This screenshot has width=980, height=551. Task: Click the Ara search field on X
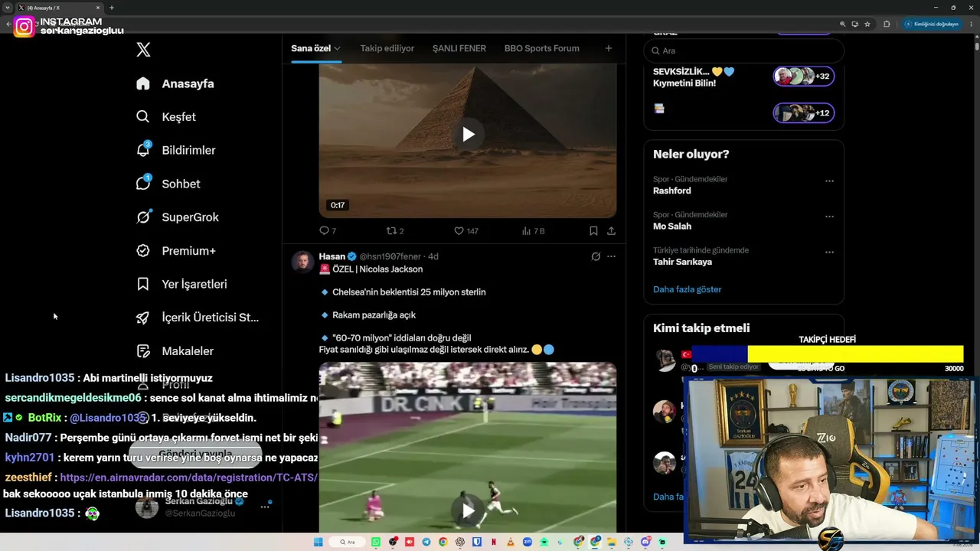coord(744,51)
